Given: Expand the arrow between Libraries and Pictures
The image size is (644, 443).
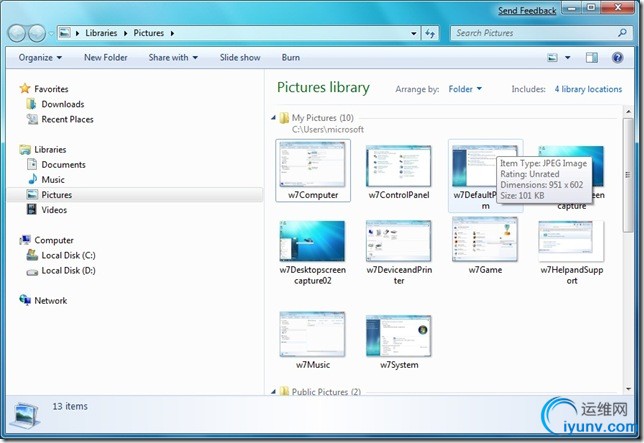Looking at the screenshot, I should (126, 33).
